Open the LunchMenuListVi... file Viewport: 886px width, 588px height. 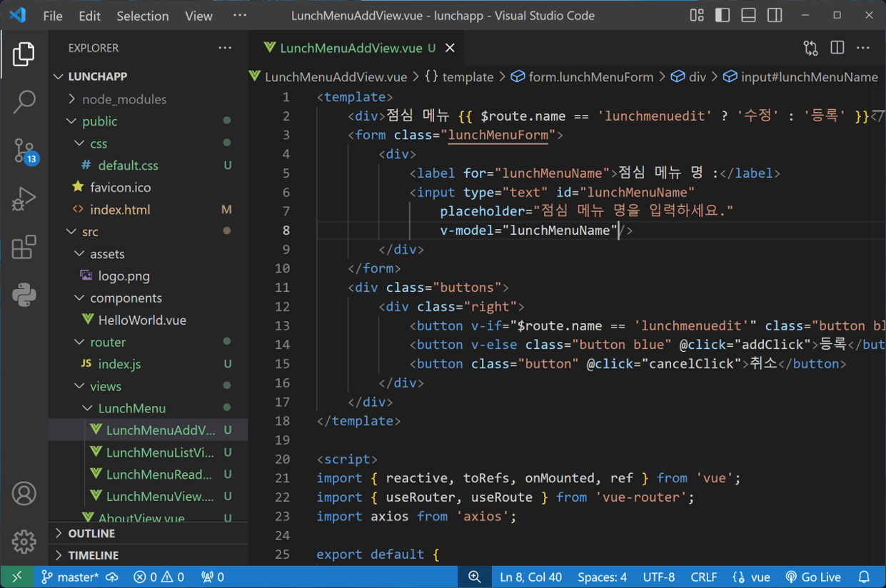pyautogui.click(x=148, y=452)
